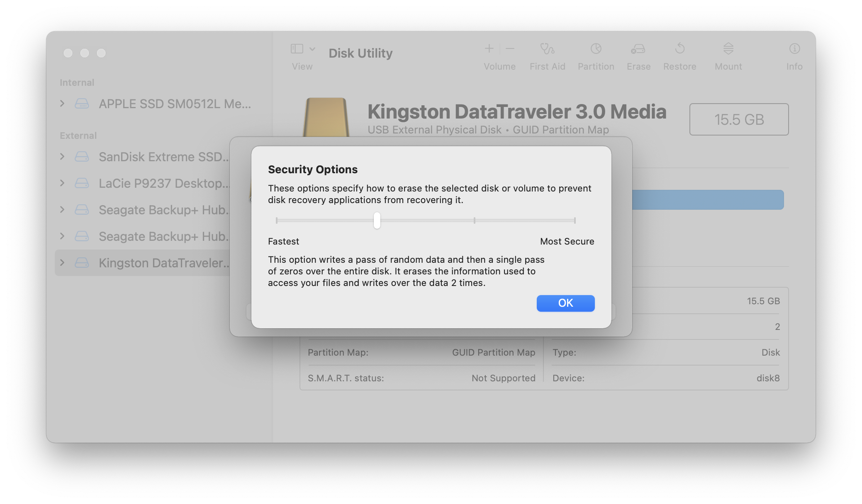
Task: Confirm Security Options by clicking OK
Action: tap(565, 303)
